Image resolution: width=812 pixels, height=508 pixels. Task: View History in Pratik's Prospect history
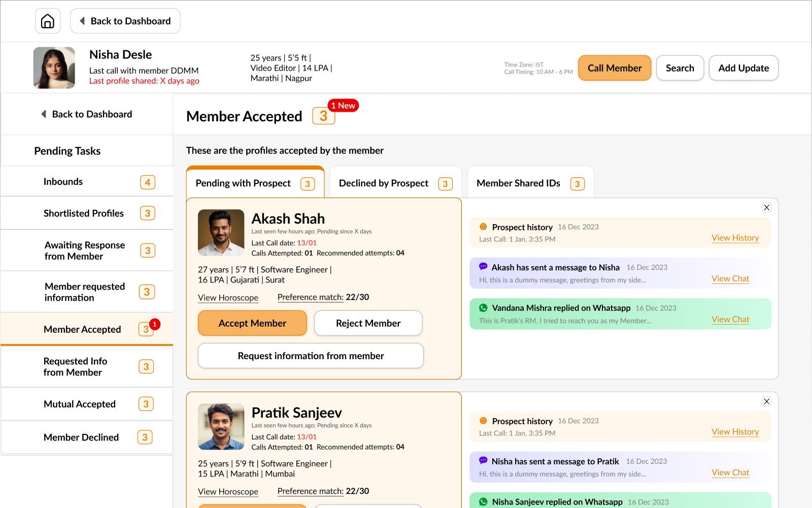point(735,432)
